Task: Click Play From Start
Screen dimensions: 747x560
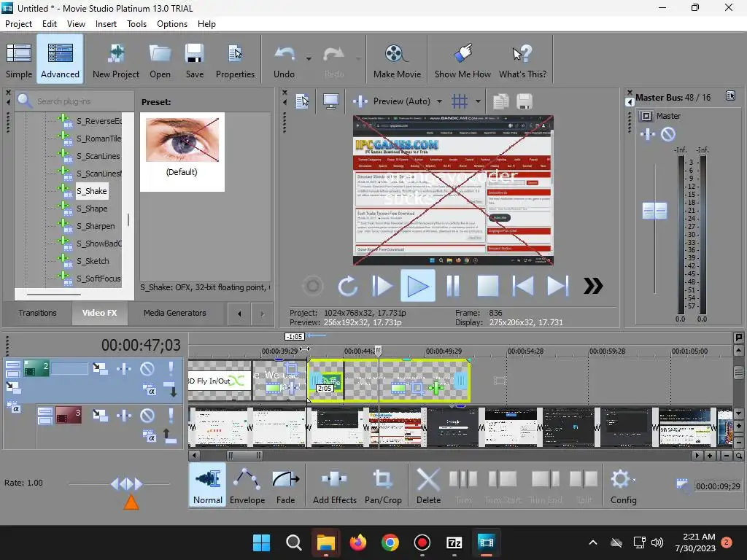Action: click(x=382, y=286)
